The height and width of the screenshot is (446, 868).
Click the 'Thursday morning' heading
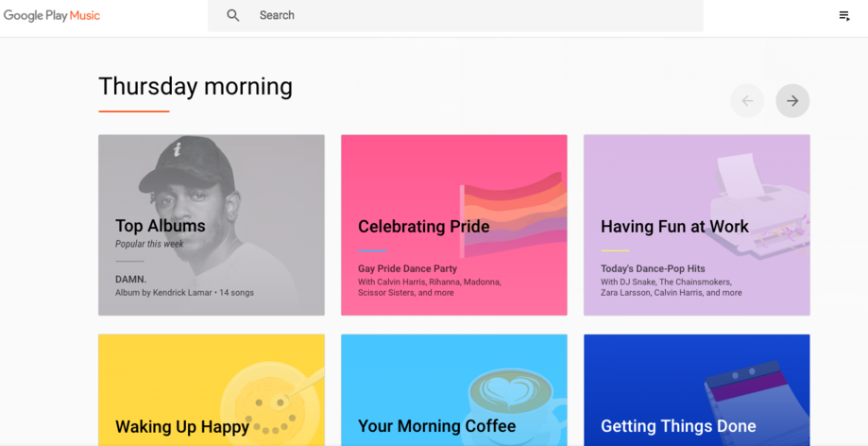[x=196, y=86]
